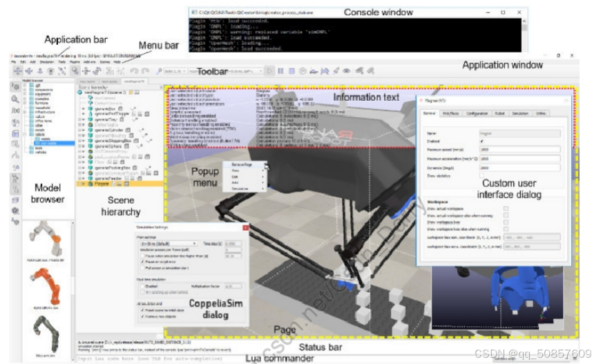Select the white robot arm thumbnail
Screen dimensions: 594x364
[x=46, y=238]
